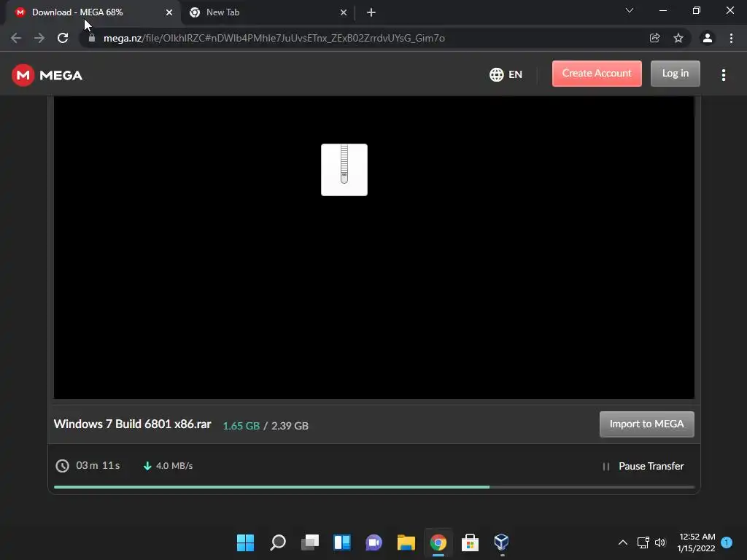Open Chrome three-dot menu
747x560 pixels.
(x=731, y=38)
